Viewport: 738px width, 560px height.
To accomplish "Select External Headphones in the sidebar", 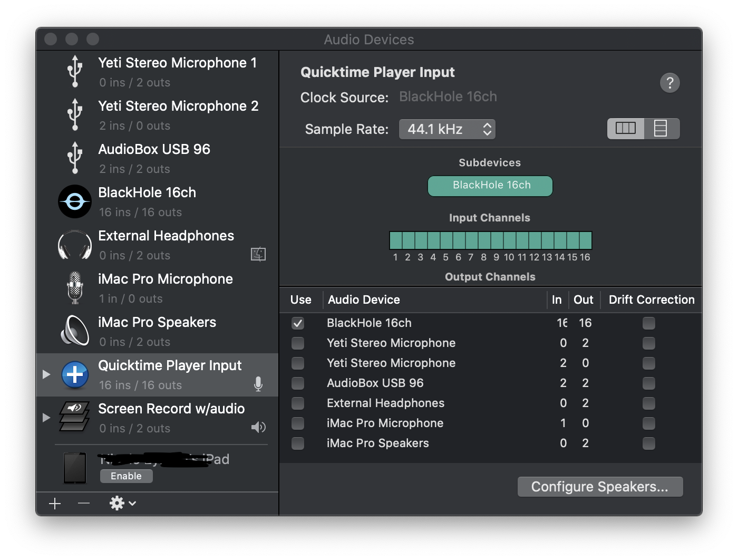I will tap(157, 245).
